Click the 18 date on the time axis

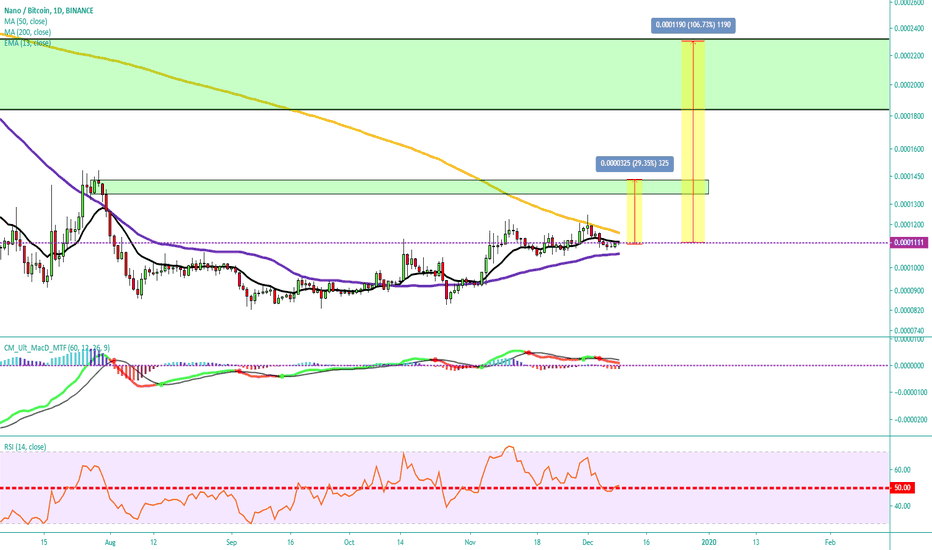click(x=537, y=542)
